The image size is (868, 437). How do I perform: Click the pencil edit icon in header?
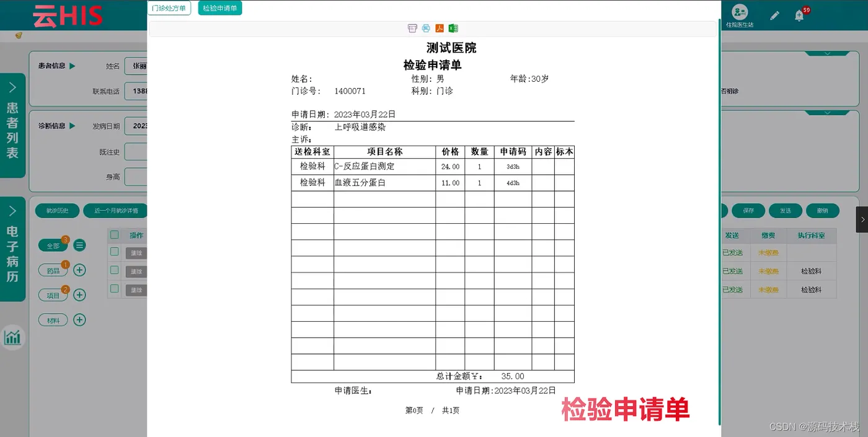[x=774, y=16]
